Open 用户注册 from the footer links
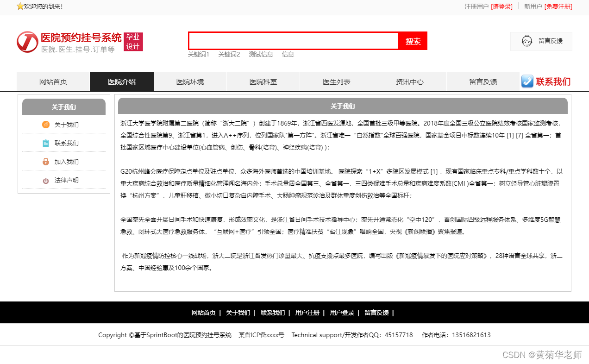 click(307, 313)
